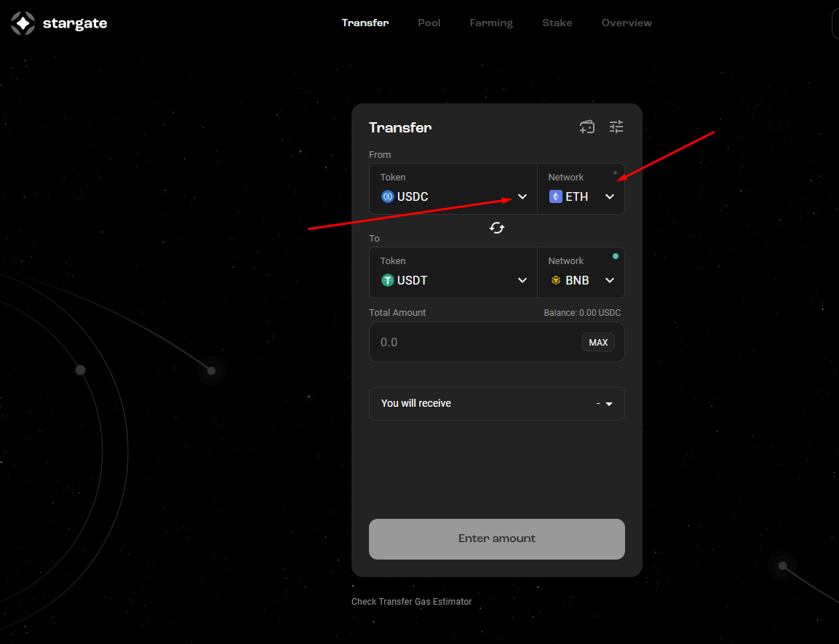Click the USDC coin icon
This screenshot has width=839, height=644.
point(387,196)
